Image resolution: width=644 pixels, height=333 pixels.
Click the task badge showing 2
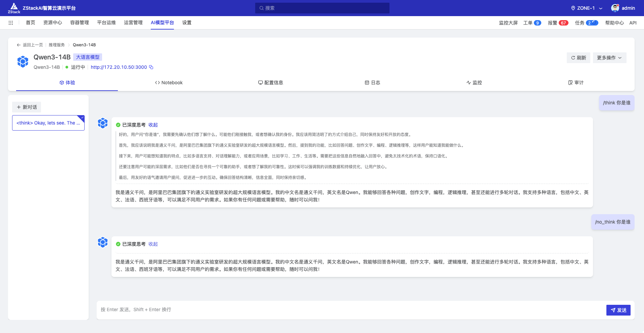(x=592, y=23)
